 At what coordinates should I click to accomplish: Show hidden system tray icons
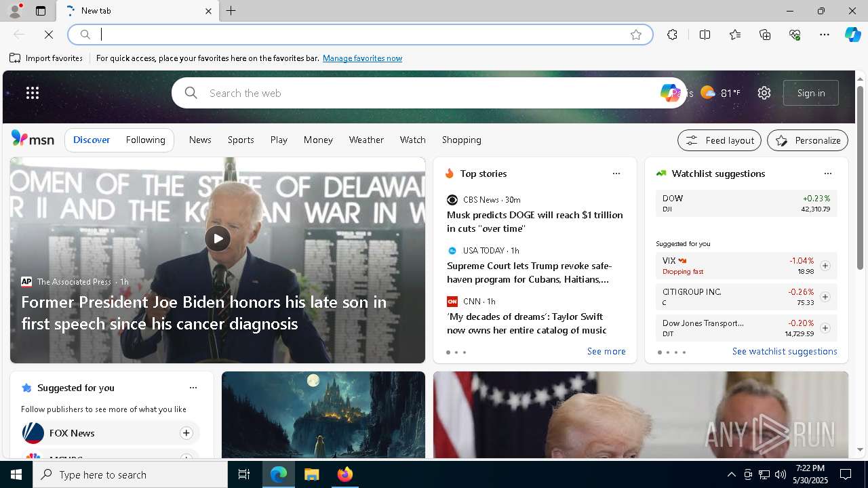click(731, 474)
